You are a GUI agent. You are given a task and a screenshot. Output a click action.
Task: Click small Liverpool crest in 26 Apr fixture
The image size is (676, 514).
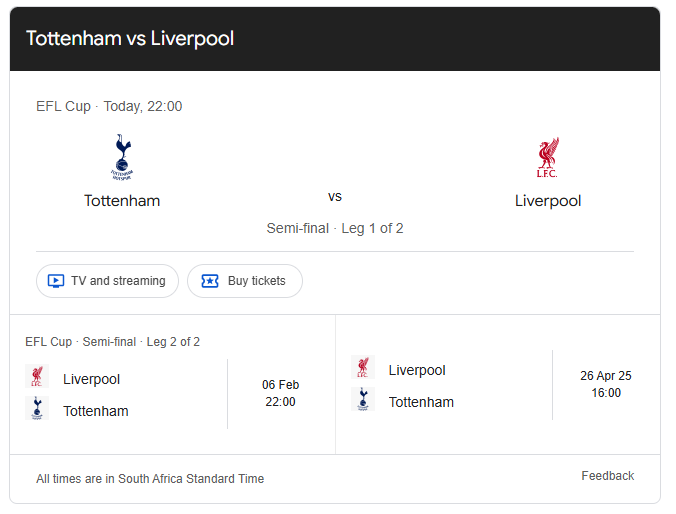coord(363,367)
